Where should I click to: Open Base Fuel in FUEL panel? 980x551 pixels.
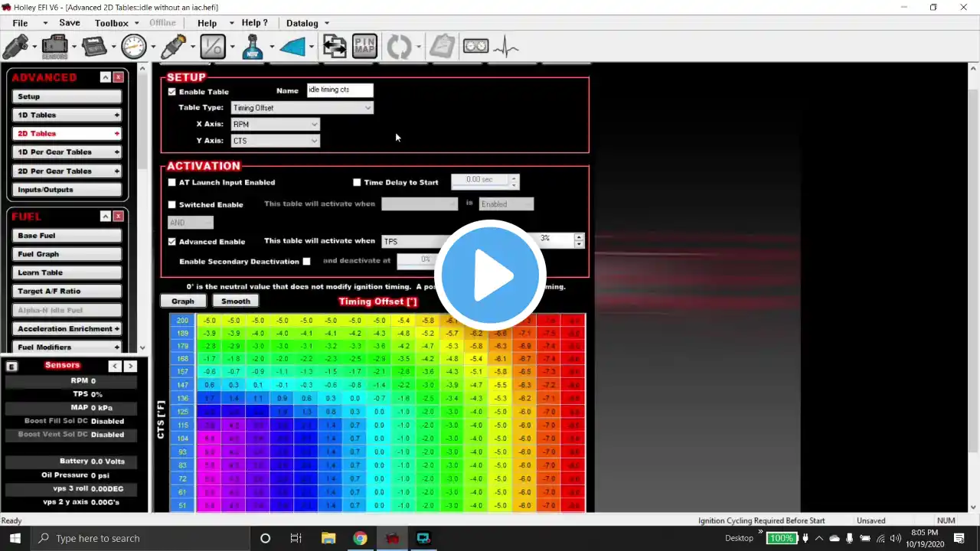coord(67,236)
